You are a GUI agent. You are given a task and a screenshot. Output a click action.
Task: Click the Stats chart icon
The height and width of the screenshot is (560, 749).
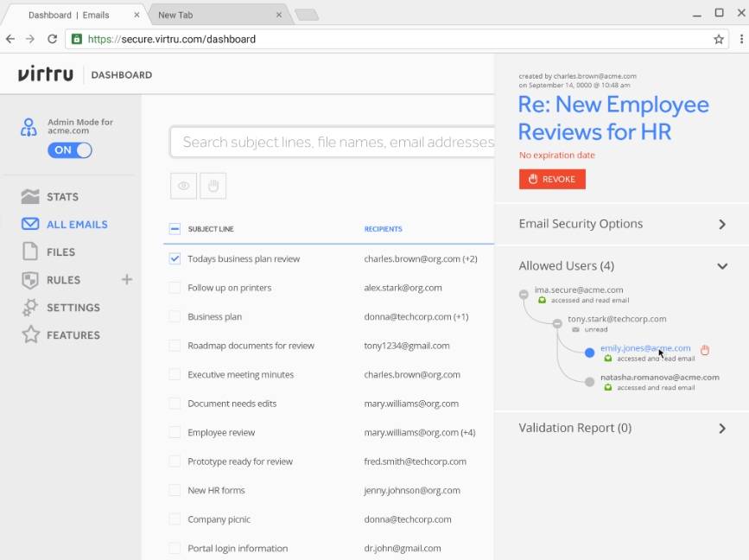click(x=30, y=196)
